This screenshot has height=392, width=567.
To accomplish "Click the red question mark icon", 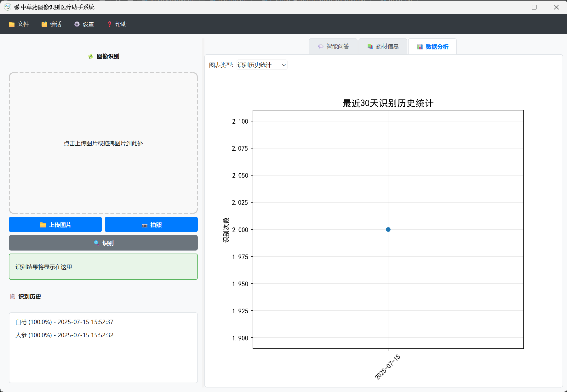I will [110, 24].
